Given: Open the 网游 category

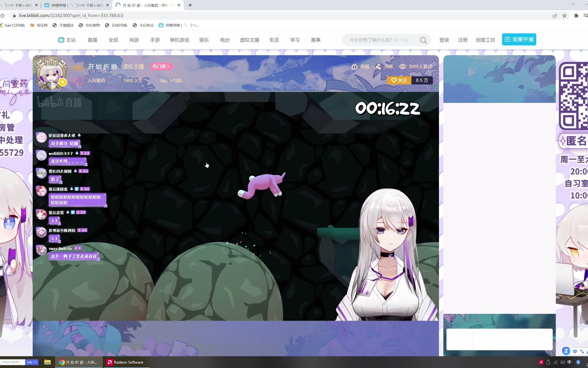Looking at the screenshot, I should 134,40.
